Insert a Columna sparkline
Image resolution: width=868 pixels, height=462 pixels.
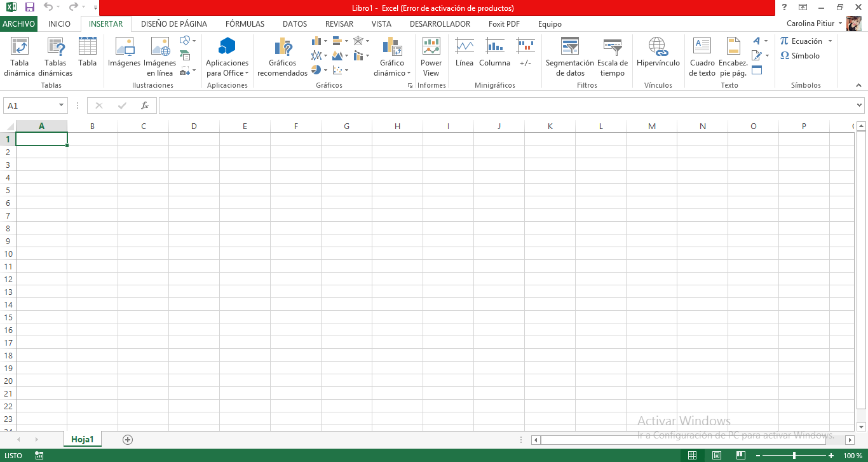coord(494,52)
